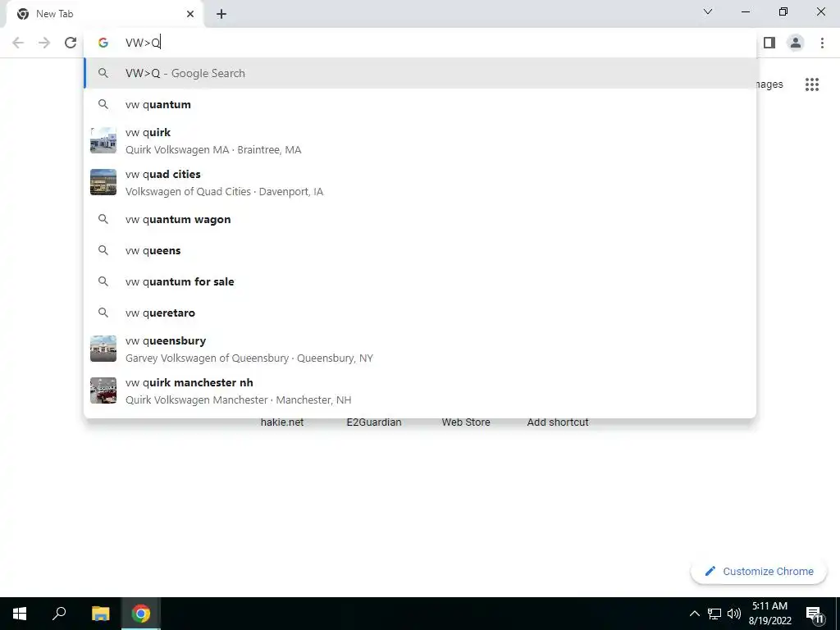This screenshot has width=840, height=630.
Task: Click the Quirk Volkswagen MA thumbnail image
Action: 103,140
